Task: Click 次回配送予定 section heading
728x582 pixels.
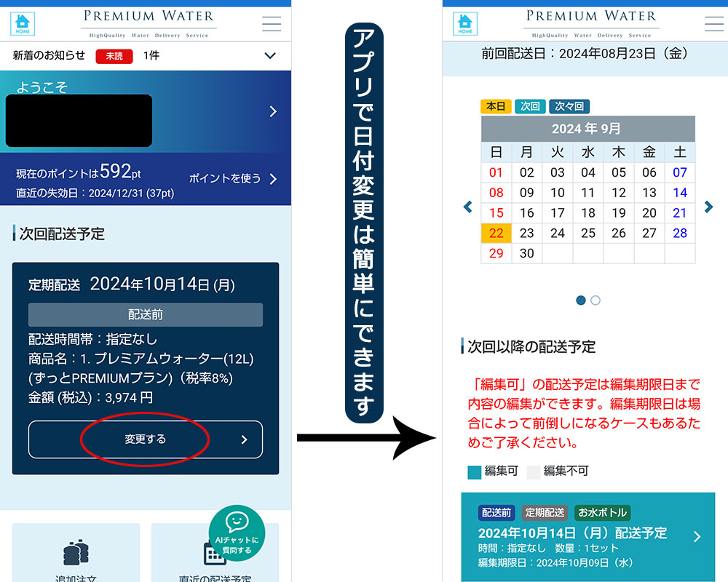Action: tap(62, 234)
